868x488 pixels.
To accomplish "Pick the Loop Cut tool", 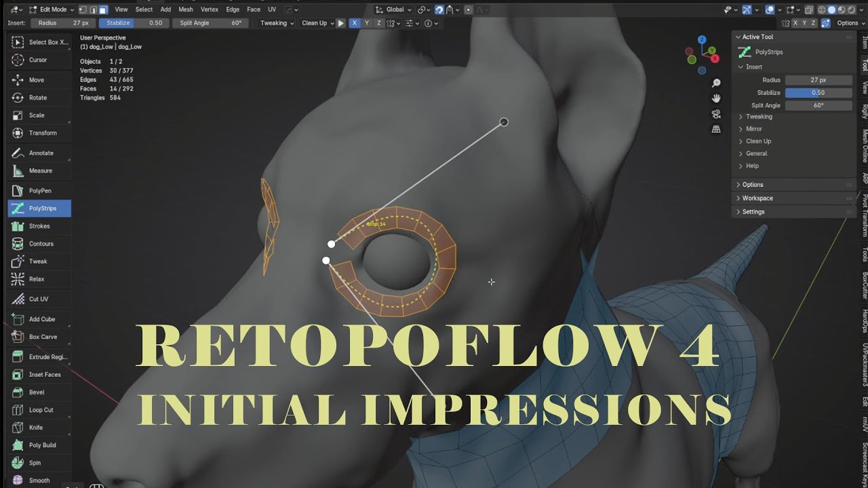I will pos(39,410).
